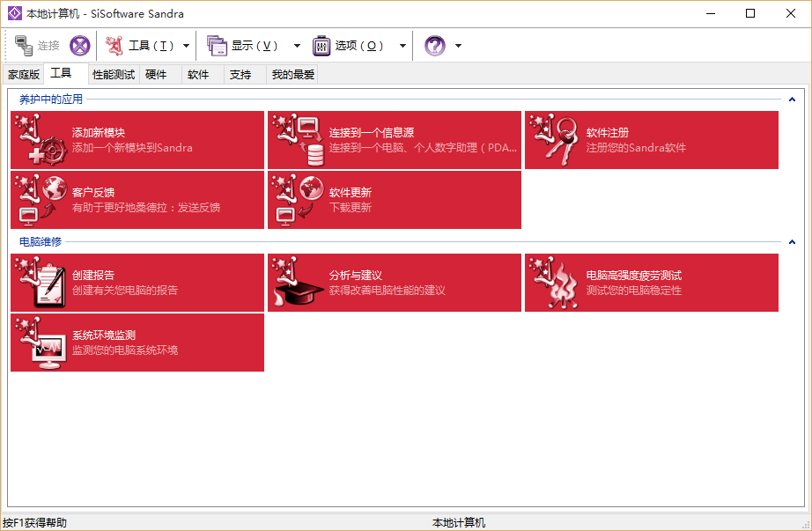This screenshot has width=812, height=531.
Task: Click the purple disconnect X toolbar icon
Action: [79, 46]
